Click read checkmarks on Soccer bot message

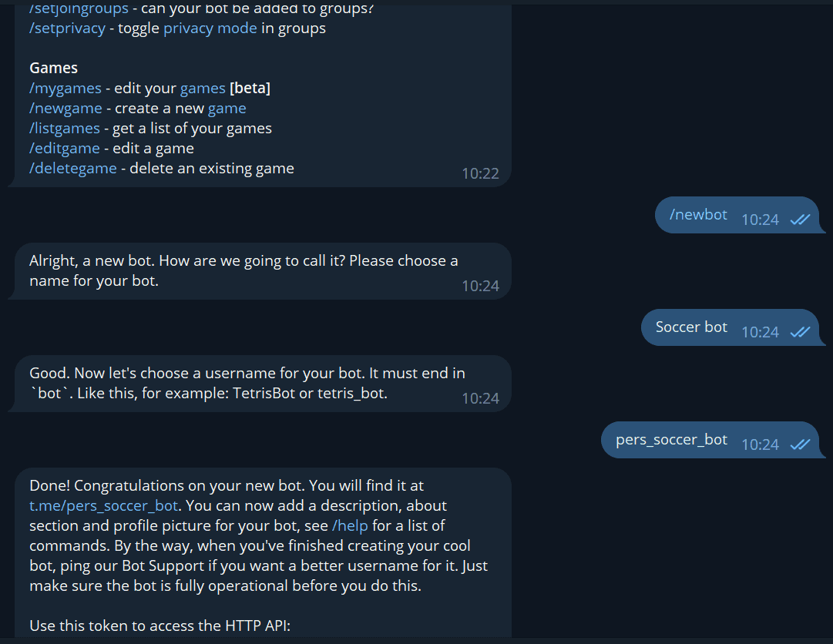coord(800,332)
